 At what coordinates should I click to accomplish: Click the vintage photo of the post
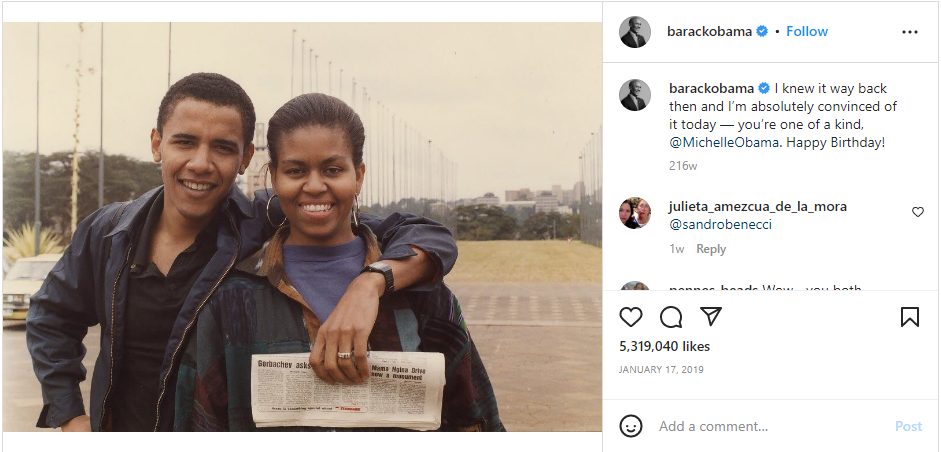(302, 227)
